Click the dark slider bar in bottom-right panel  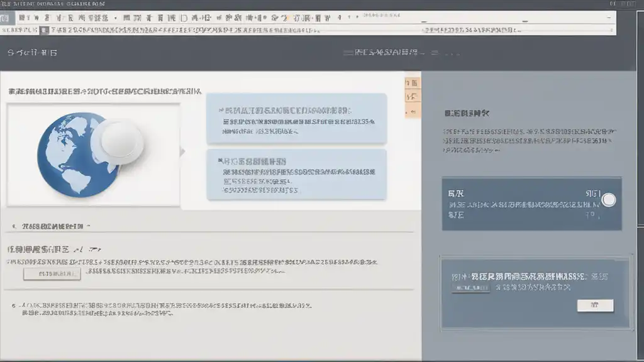[x=470, y=288]
